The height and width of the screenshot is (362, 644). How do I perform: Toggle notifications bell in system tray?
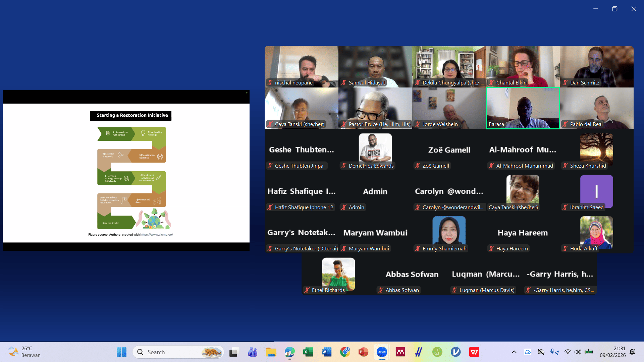632,352
